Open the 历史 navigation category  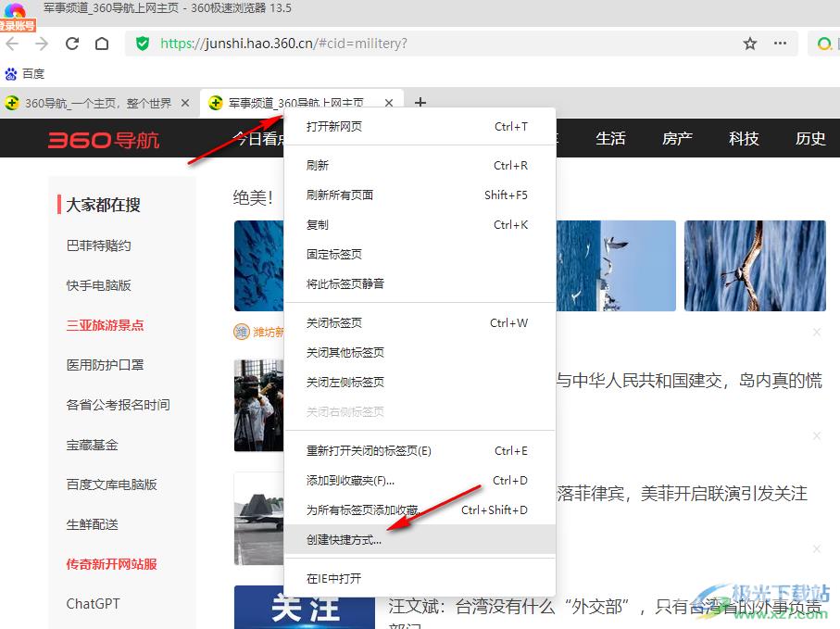(810, 139)
